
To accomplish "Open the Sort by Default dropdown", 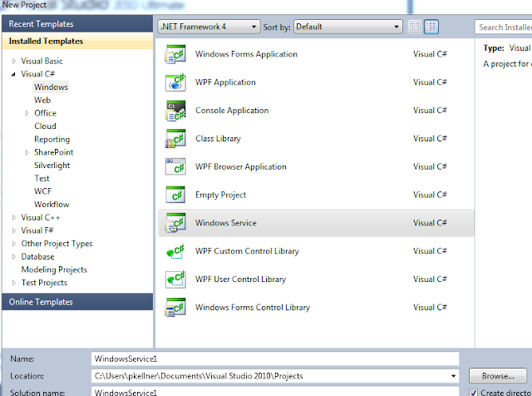I will pos(347,27).
